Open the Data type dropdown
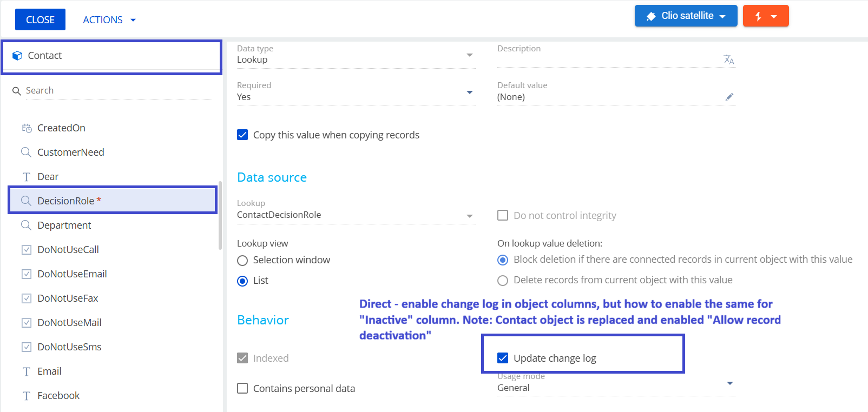Screen dimensions: 868x412 click(x=469, y=55)
